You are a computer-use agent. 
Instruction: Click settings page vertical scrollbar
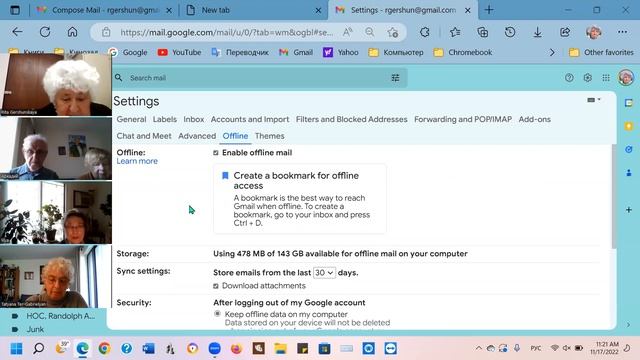click(x=613, y=196)
